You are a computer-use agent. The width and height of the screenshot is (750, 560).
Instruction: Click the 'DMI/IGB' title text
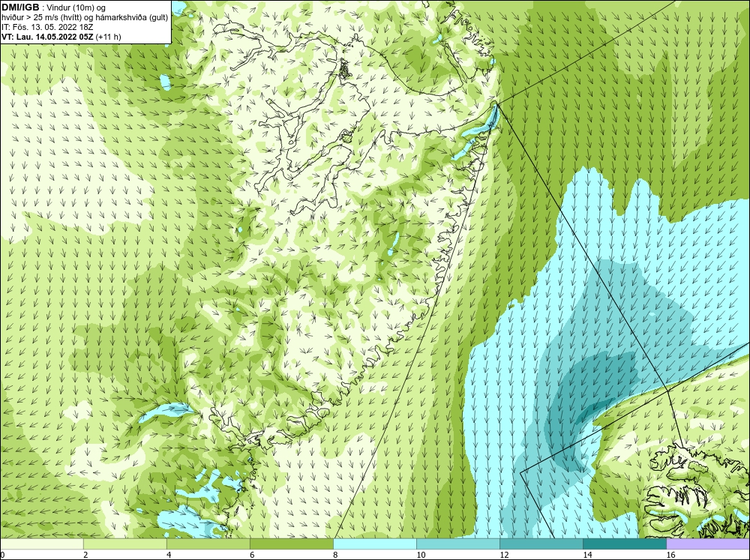coord(20,7)
